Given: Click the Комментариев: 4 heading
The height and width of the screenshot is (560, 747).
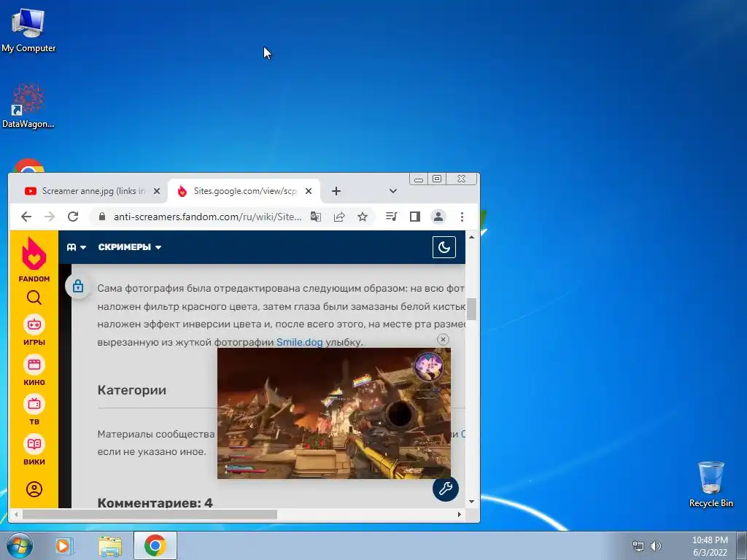Looking at the screenshot, I should [155, 502].
